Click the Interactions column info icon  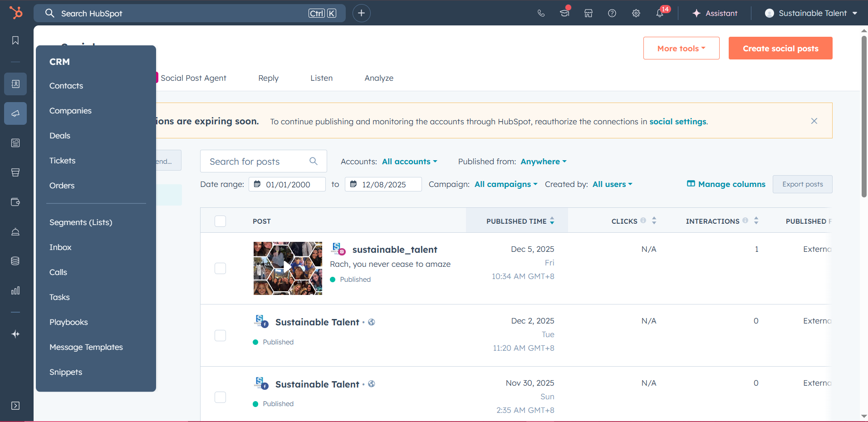click(745, 221)
